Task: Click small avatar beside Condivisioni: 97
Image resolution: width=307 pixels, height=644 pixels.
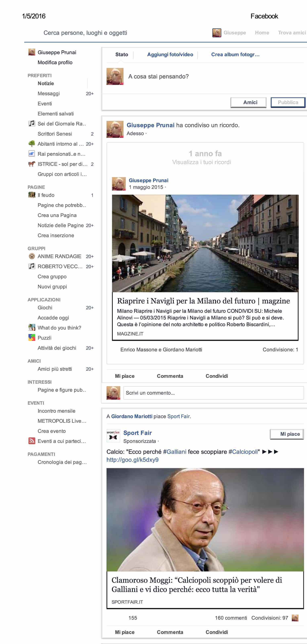Action: [295, 618]
